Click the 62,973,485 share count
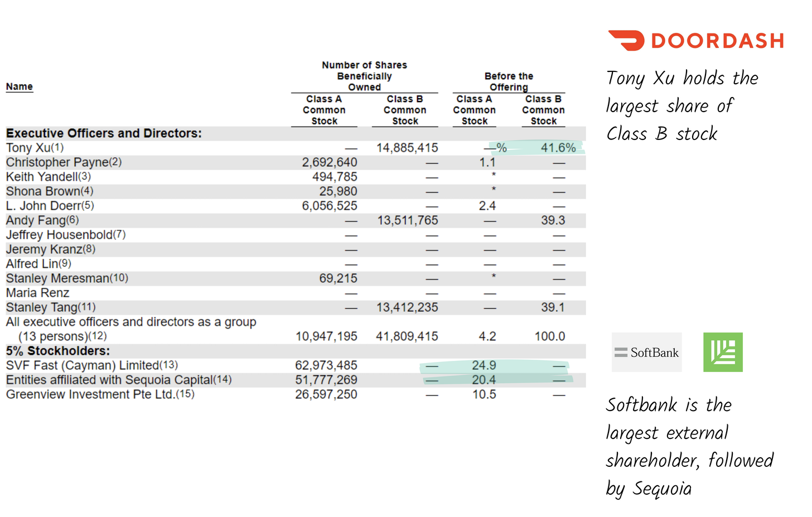This screenshot has height=517, width=812. pyautogui.click(x=326, y=365)
